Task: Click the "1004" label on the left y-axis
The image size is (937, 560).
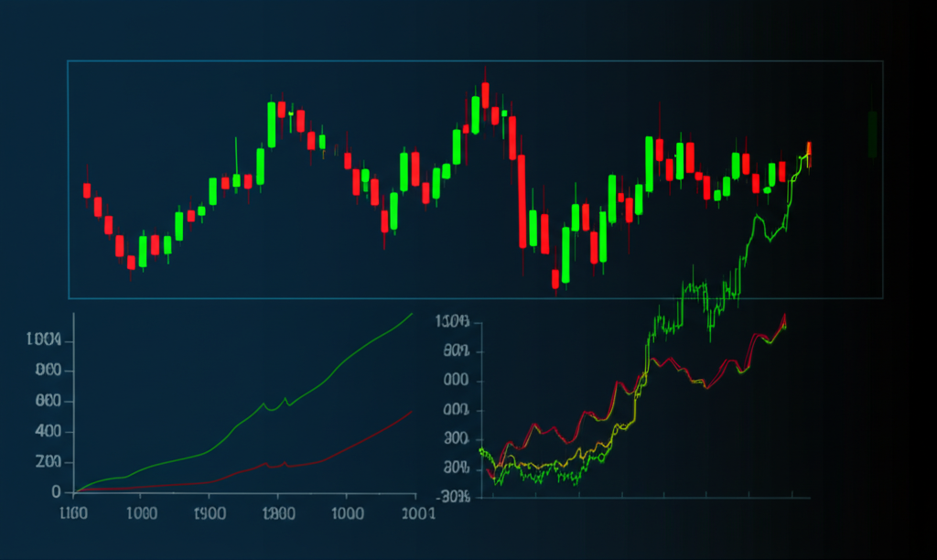Action: point(44,340)
